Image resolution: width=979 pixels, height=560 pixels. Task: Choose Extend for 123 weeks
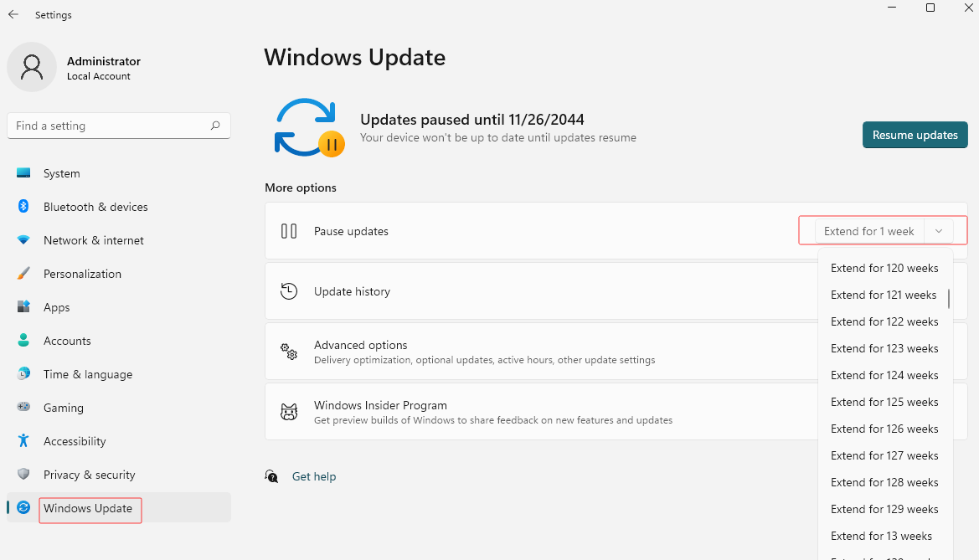[x=884, y=348]
